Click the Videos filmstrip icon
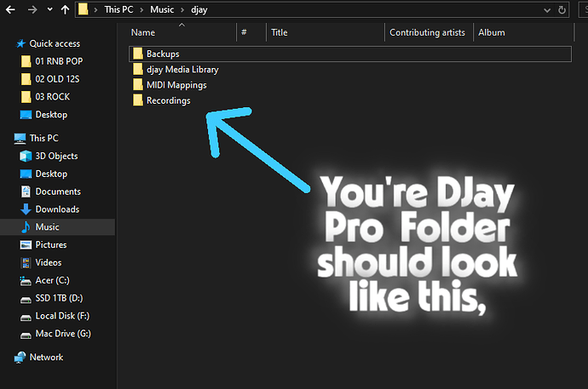 tap(26, 263)
